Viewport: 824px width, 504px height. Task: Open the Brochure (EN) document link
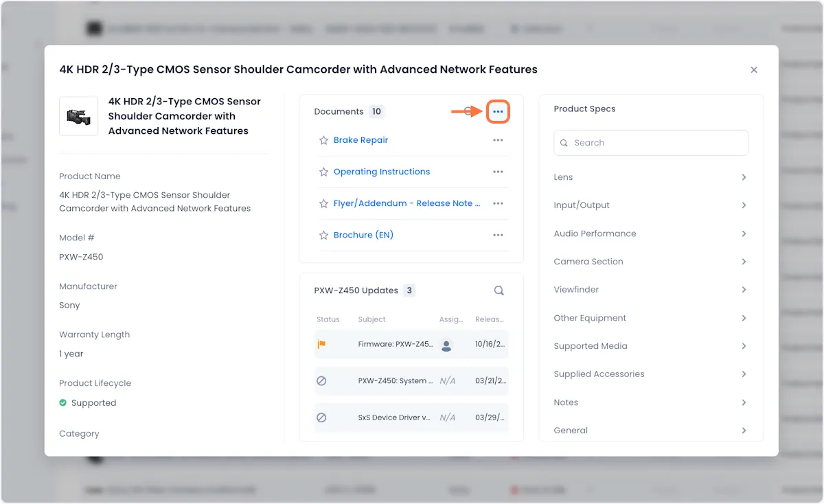tap(363, 235)
